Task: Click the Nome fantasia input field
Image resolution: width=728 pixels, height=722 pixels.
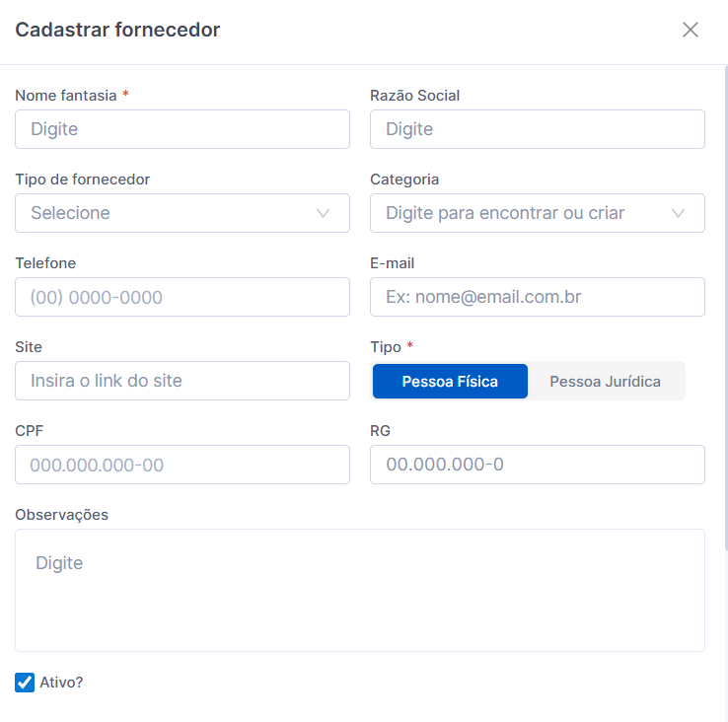Action: tap(182, 129)
